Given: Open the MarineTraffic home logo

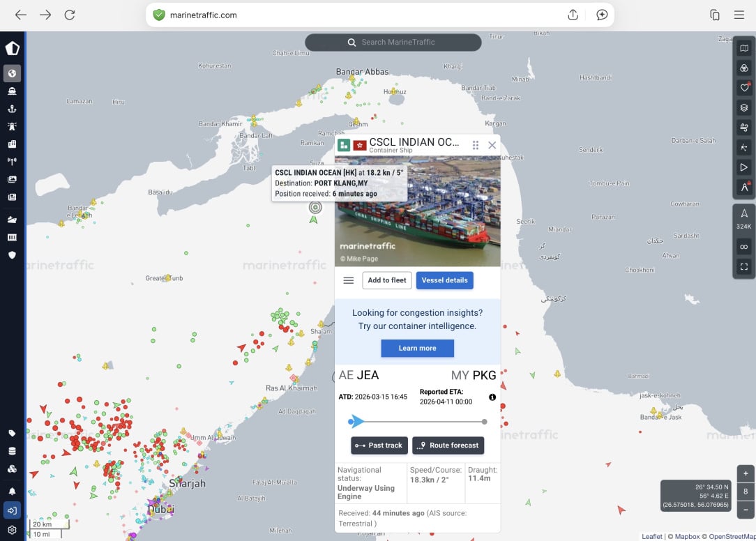Looking at the screenshot, I should (12, 48).
